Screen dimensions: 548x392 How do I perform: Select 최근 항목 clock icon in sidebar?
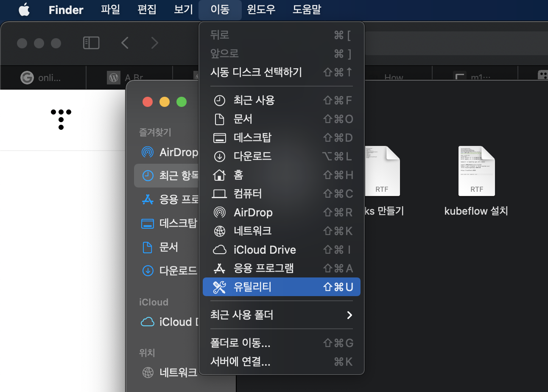pos(147,176)
